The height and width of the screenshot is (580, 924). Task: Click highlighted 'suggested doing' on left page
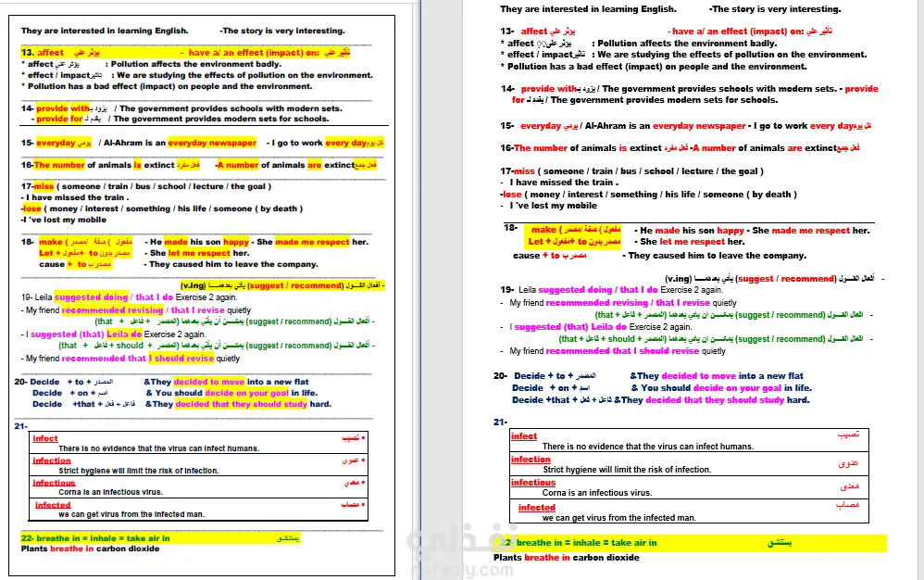pyautogui.click(x=92, y=297)
